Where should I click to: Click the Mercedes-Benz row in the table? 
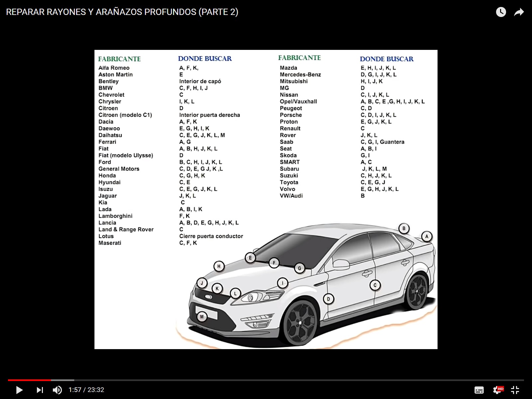click(x=300, y=74)
